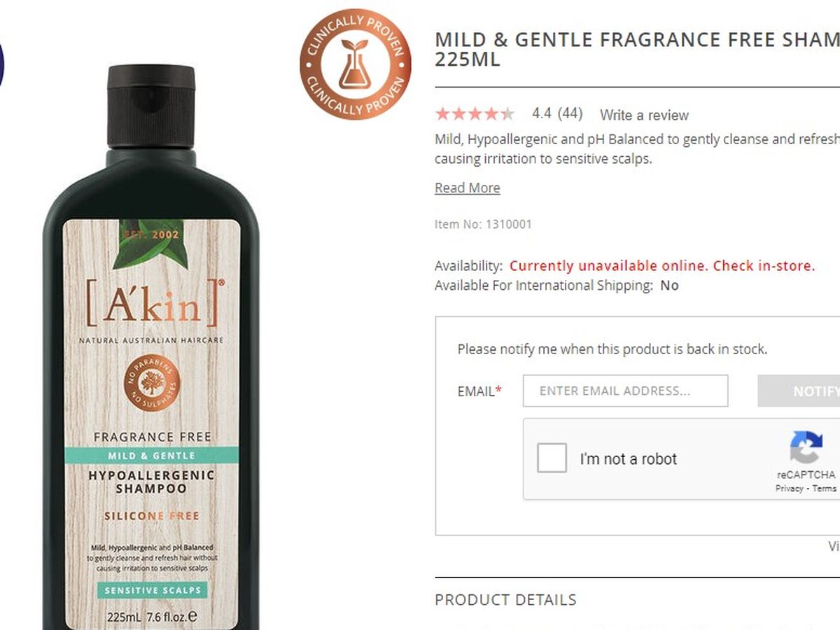Click the reCAPTCHA logo icon
The image size is (840, 630).
pyautogui.click(x=806, y=448)
